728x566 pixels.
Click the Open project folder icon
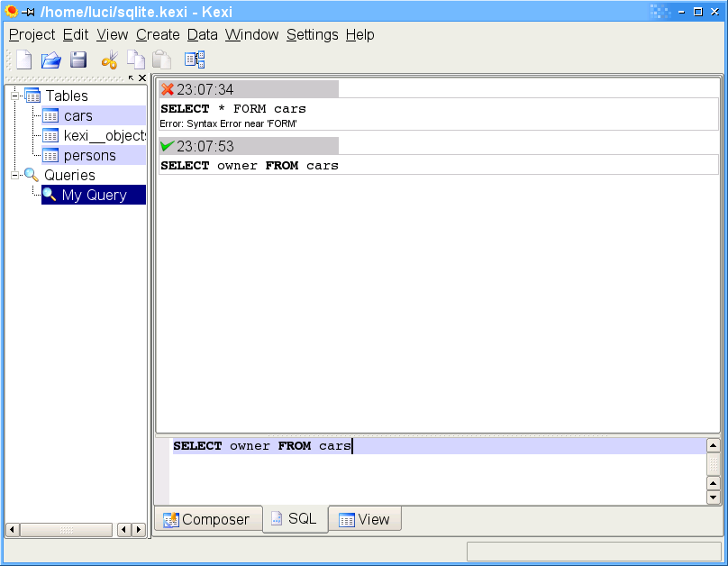coord(51,60)
